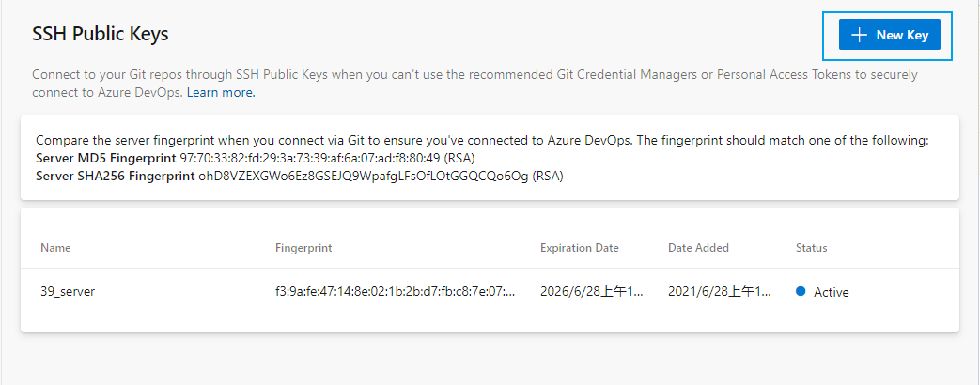
Task: Click the plus icon on New Key
Action: (858, 36)
